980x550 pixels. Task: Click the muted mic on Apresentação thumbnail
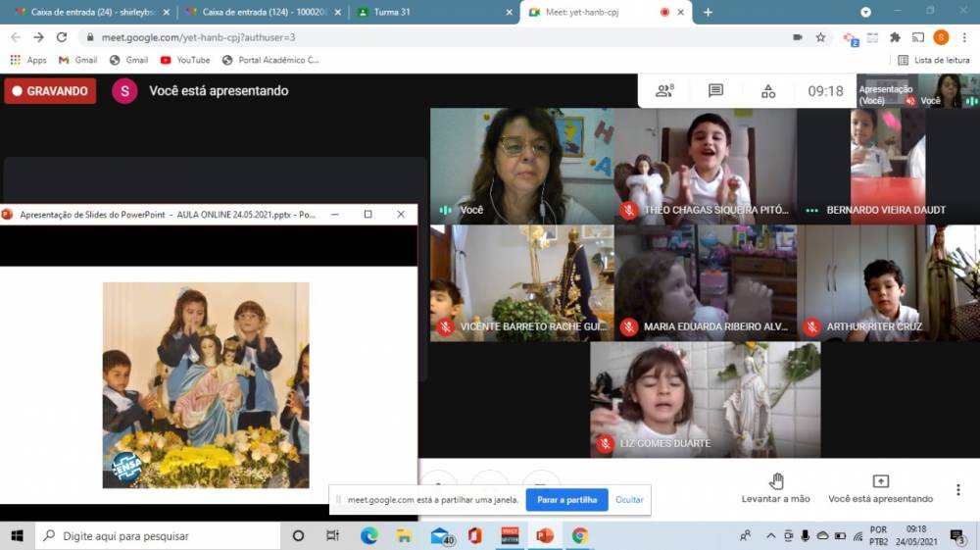910,101
